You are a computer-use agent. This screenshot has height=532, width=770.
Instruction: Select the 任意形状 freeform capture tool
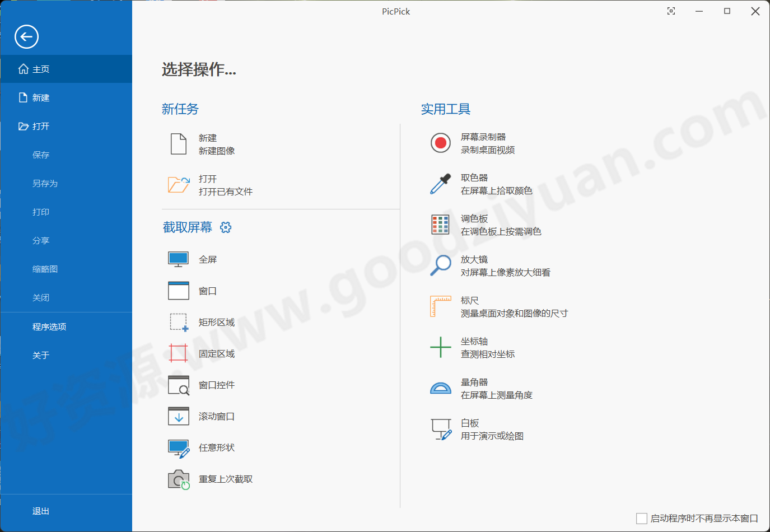(178, 447)
